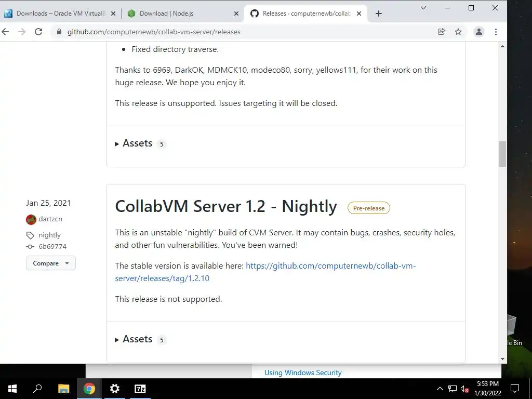Viewport: 532px width, 399px height.
Task: Close the Node.js download tab
Action: coord(236,14)
